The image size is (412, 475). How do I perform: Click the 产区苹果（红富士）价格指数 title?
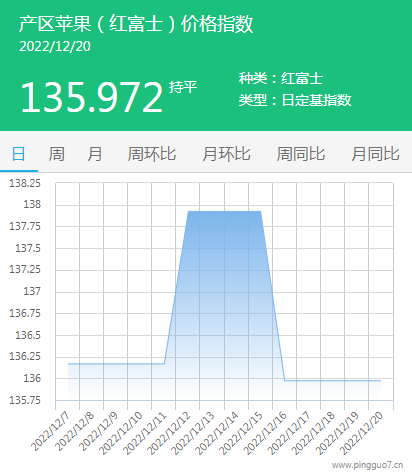[x=136, y=24]
